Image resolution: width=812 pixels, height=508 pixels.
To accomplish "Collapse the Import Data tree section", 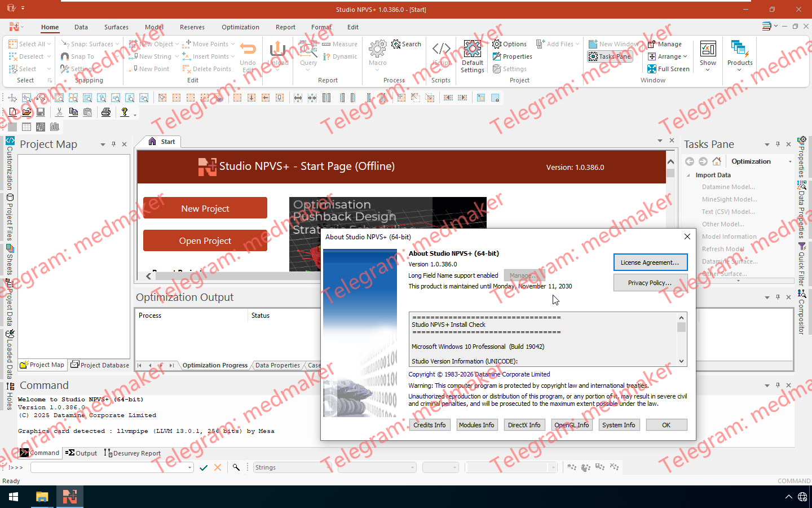I will (x=689, y=176).
